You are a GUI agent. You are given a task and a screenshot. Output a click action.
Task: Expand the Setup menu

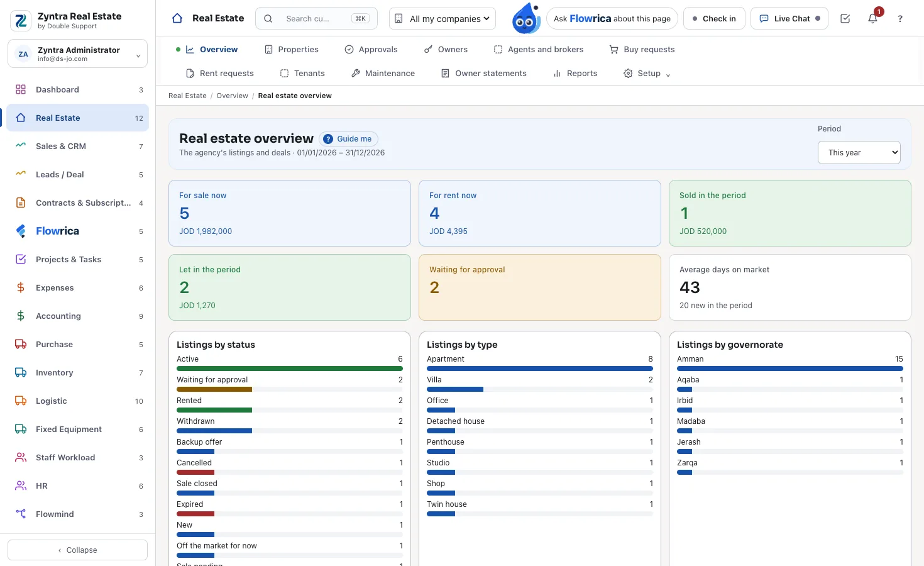pyautogui.click(x=647, y=74)
